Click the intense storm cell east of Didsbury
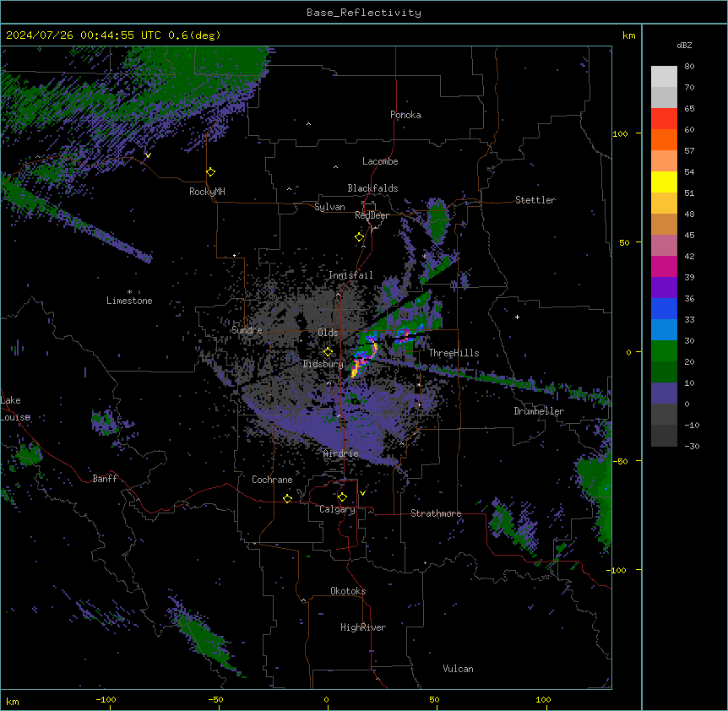728x711 pixels. click(x=362, y=358)
